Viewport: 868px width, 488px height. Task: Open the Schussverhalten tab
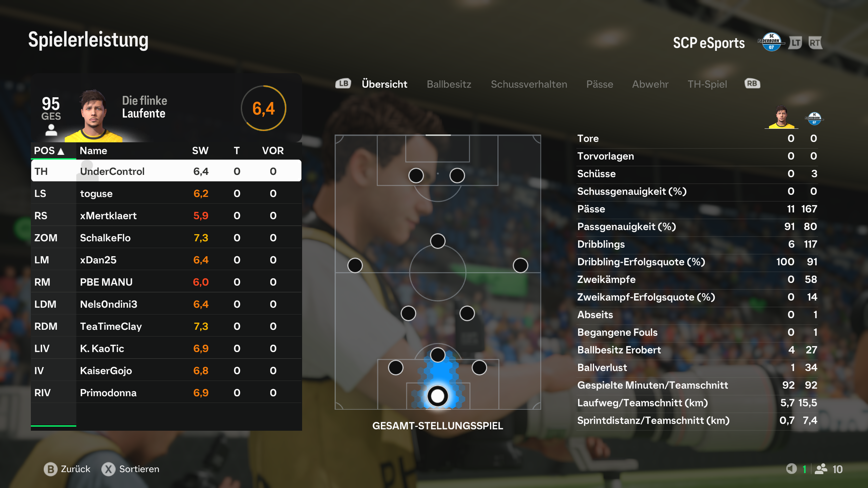coord(529,84)
